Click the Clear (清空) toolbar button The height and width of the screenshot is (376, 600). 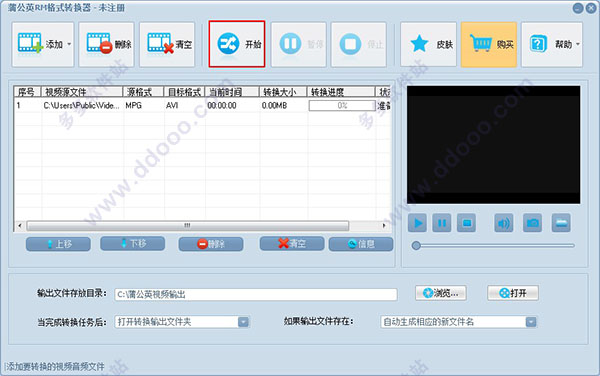point(167,44)
